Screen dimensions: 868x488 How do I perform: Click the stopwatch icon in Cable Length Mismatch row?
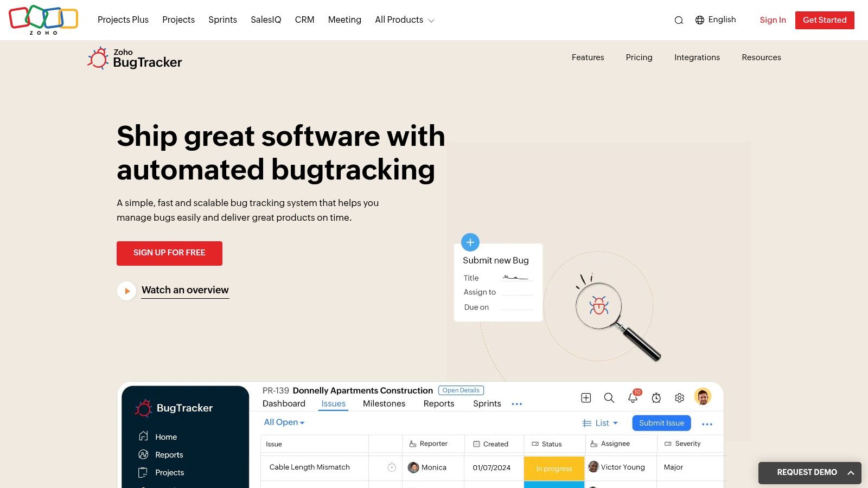(x=392, y=467)
